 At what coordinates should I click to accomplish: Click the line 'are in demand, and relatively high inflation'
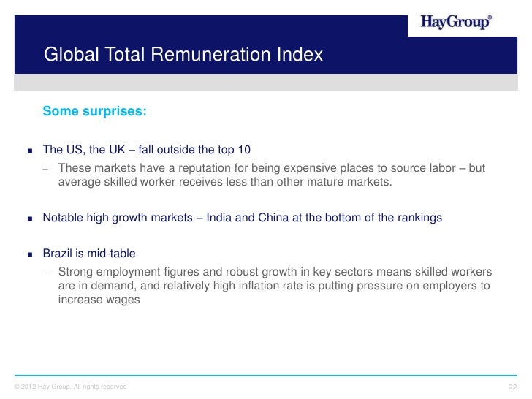(x=274, y=286)
